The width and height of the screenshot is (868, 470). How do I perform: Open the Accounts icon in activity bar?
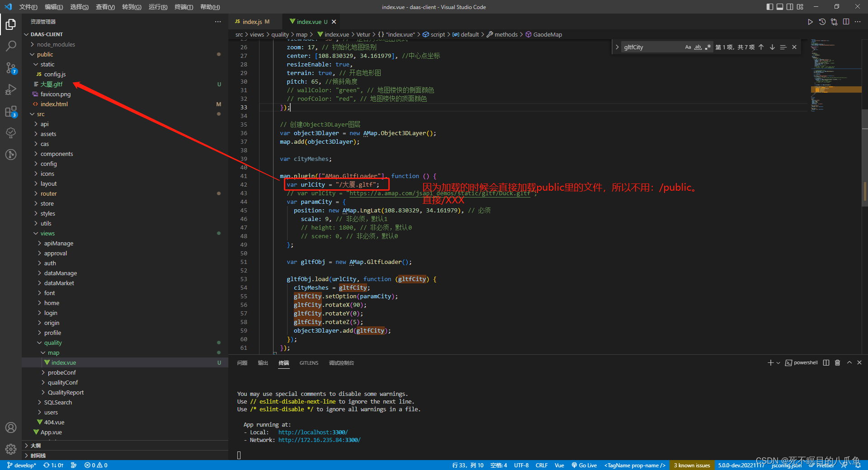(x=11, y=428)
